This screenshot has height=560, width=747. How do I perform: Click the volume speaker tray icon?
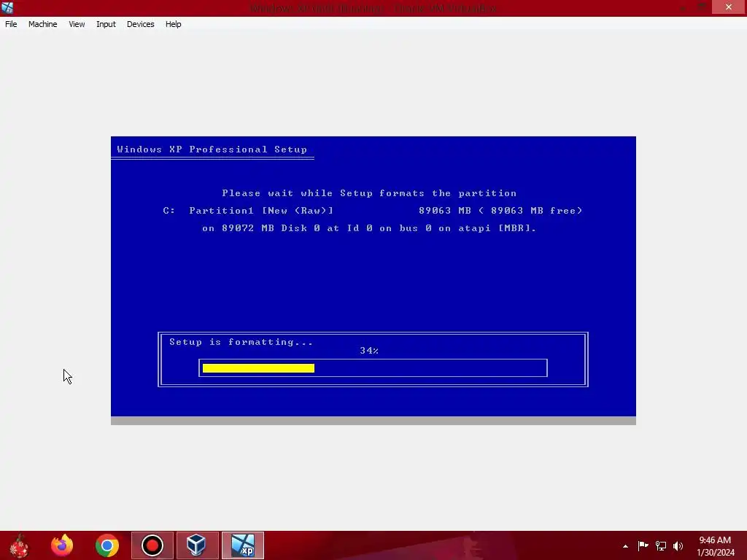678,545
